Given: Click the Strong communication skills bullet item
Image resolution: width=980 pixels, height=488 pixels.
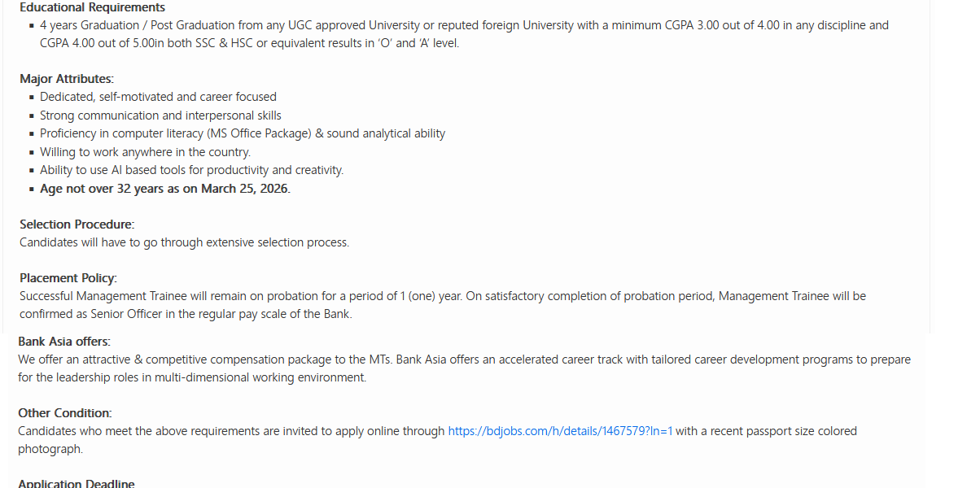Looking at the screenshot, I should coord(160,115).
